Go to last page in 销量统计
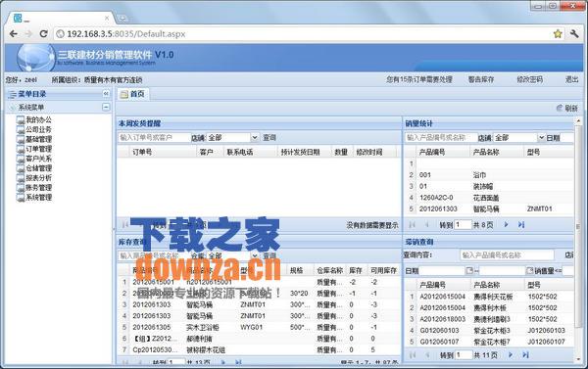Screen dimensions: 588x369 [521, 225]
